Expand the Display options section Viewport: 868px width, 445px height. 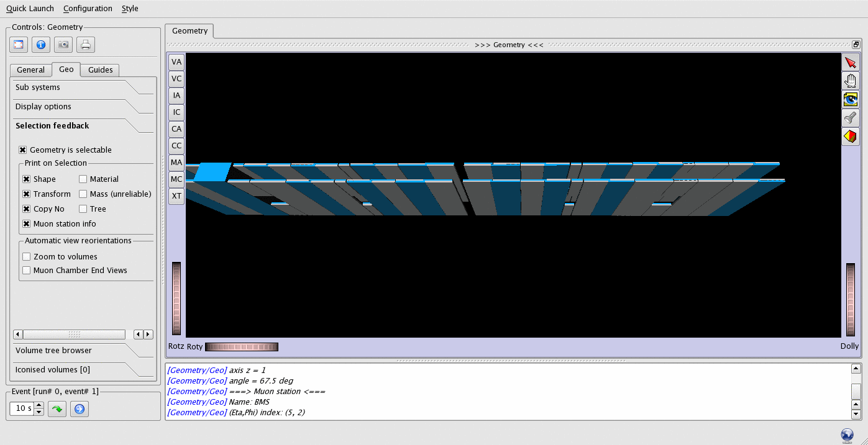[43, 107]
